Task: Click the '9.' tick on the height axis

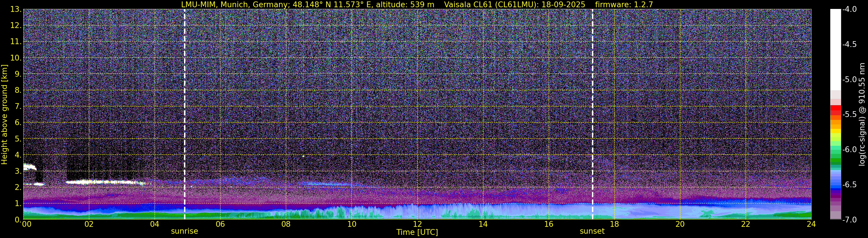Action: coord(18,74)
